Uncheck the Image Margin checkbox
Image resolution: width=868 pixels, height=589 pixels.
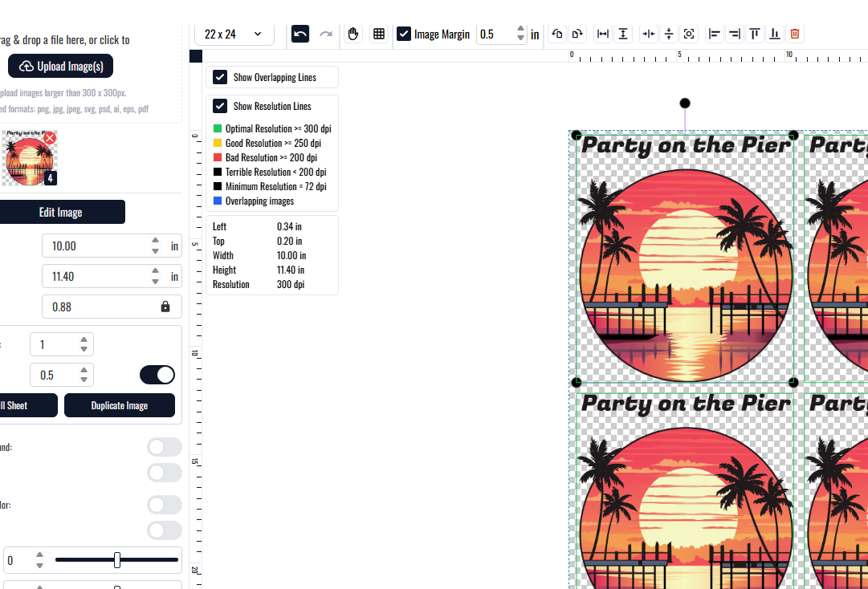404,34
